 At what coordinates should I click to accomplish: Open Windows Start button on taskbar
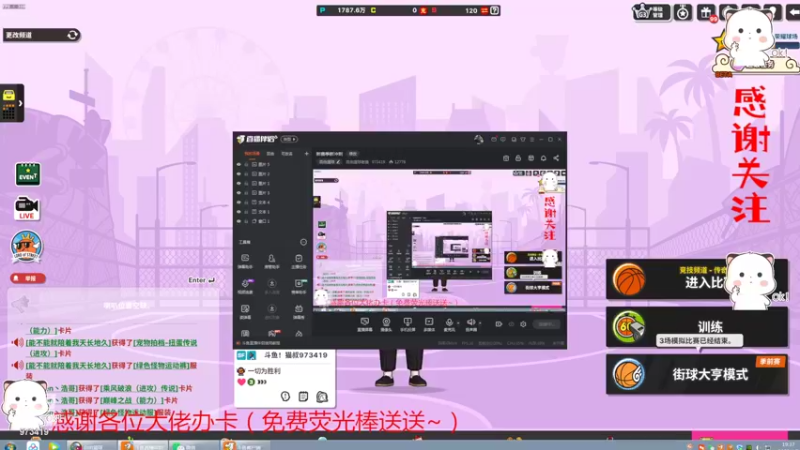coord(9,446)
